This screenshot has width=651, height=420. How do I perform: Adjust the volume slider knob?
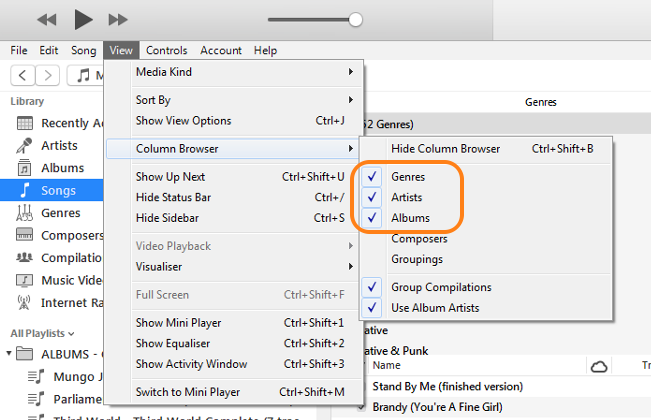355,20
